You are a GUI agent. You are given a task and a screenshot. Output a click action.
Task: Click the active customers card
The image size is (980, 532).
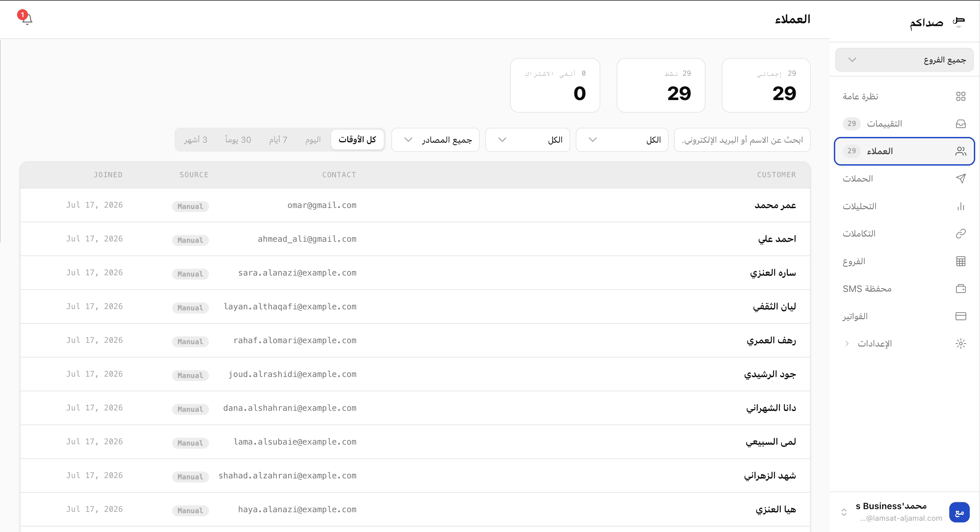pos(661,85)
